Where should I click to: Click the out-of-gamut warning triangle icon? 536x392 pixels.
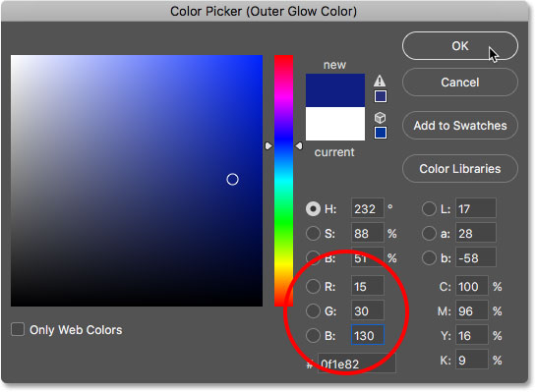coord(380,81)
